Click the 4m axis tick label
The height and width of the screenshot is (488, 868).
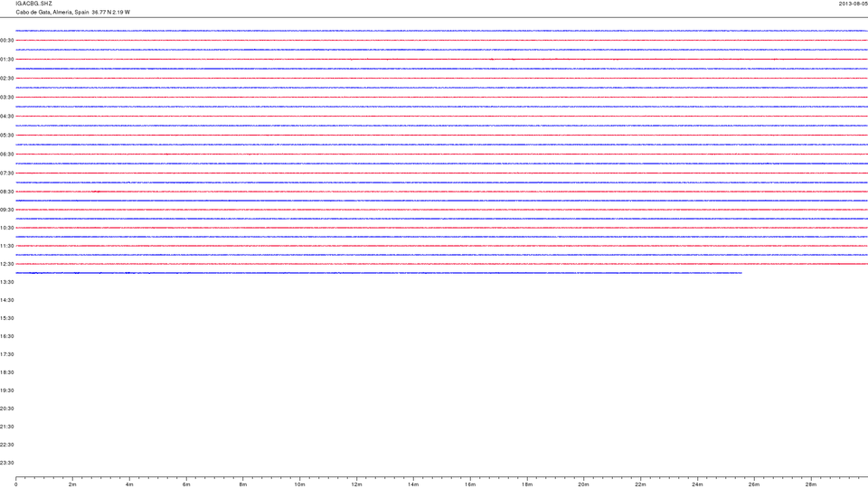click(x=129, y=484)
